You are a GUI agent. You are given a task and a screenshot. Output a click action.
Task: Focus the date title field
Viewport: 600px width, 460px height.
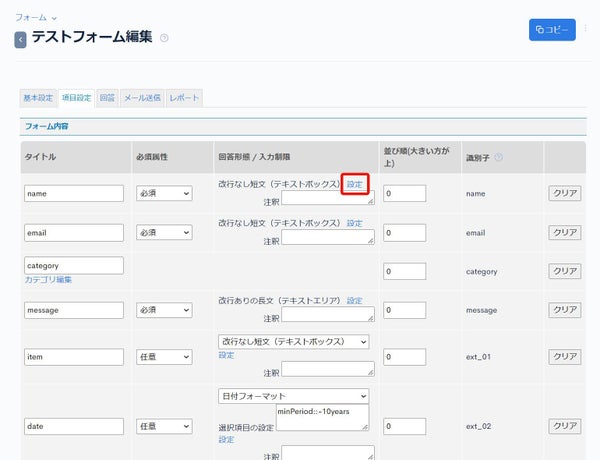(x=74, y=426)
